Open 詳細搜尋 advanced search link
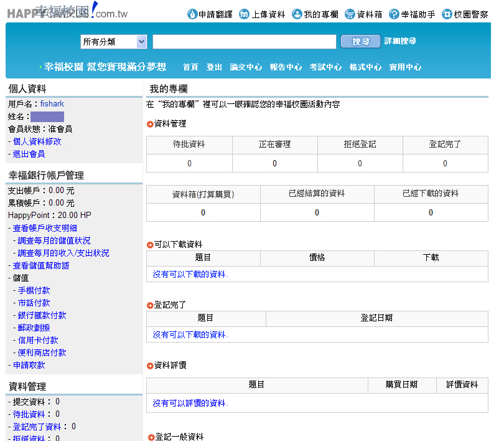504x441 pixels. (400, 41)
